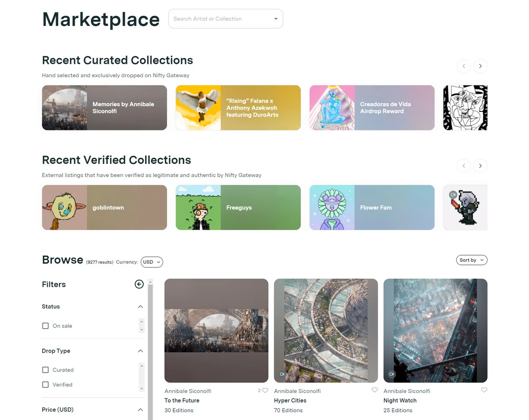Open the goblintown collection card
Image resolution: width=529 pixels, height=420 pixels.
click(104, 208)
